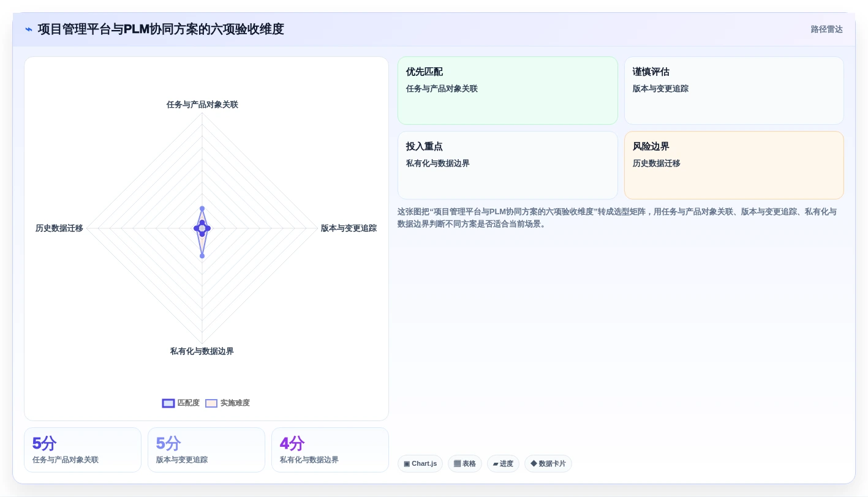This screenshot has width=868, height=497.
Task: Click the 路径雷达 label in header
Action: click(x=826, y=29)
